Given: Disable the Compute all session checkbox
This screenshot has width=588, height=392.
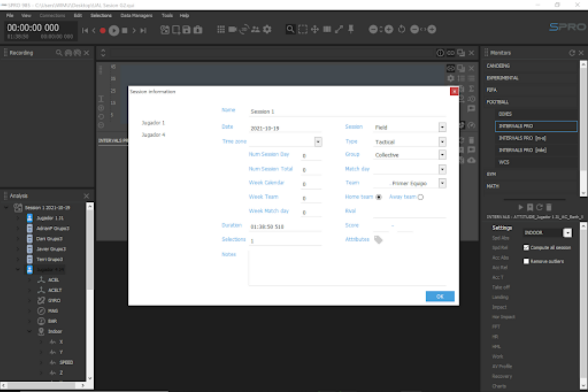Looking at the screenshot, I should coord(527,247).
